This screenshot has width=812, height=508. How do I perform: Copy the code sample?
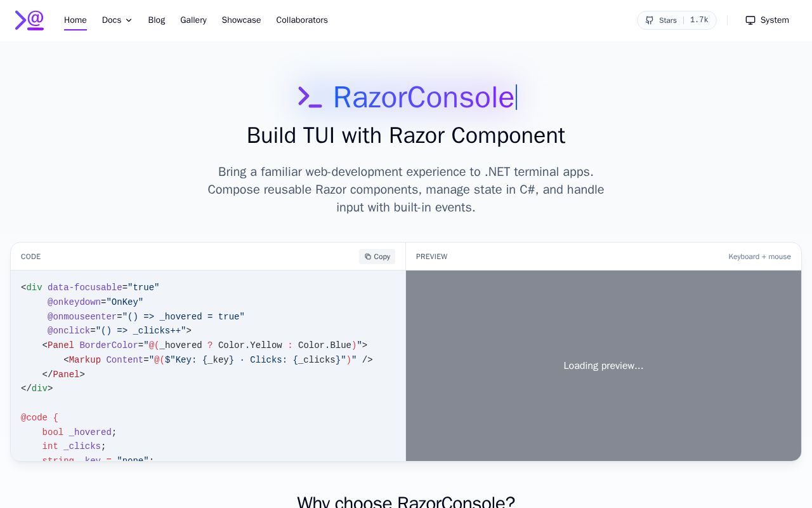pos(377,257)
